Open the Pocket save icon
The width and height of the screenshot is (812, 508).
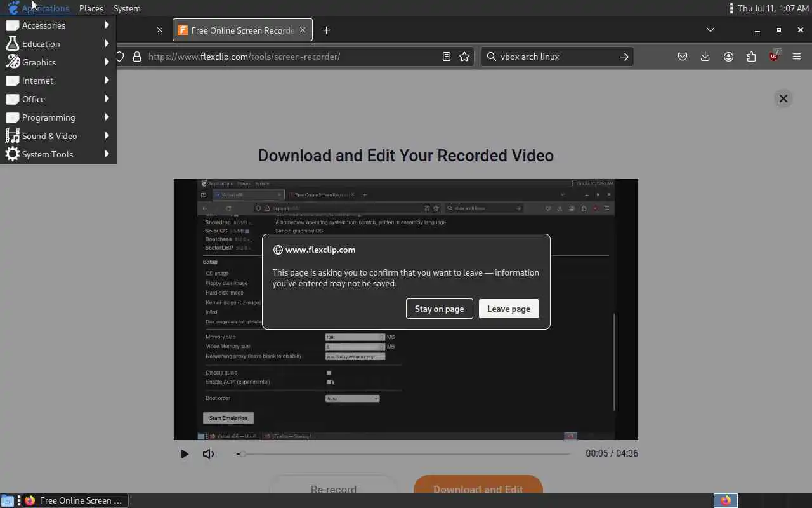(683, 57)
